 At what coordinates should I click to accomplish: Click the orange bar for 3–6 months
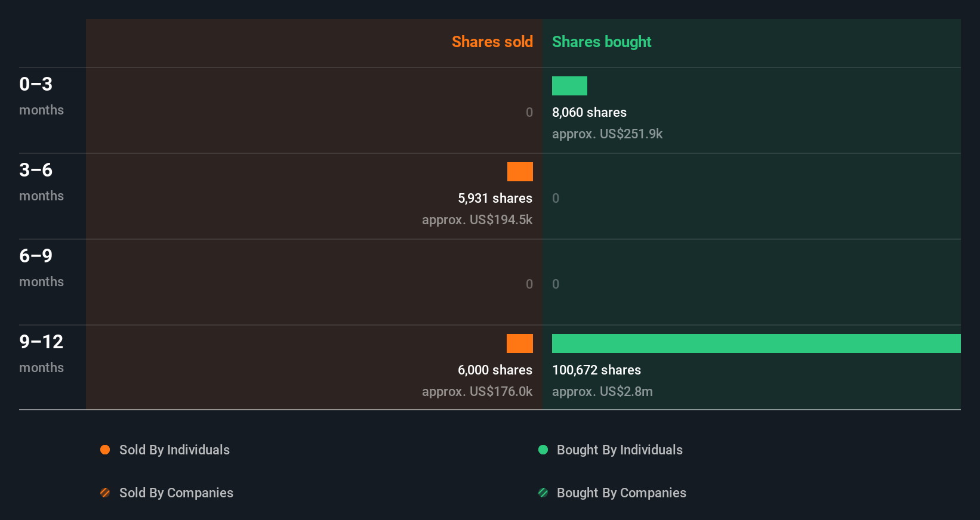pos(520,172)
